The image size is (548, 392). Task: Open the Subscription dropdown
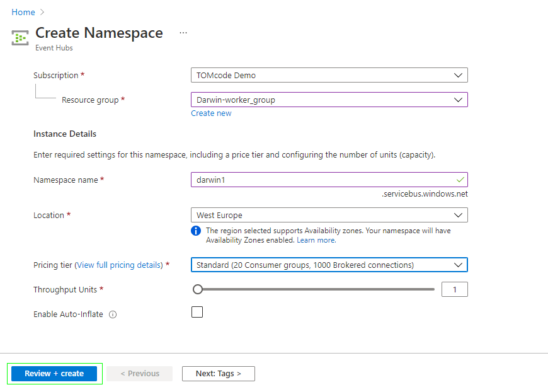coord(329,76)
